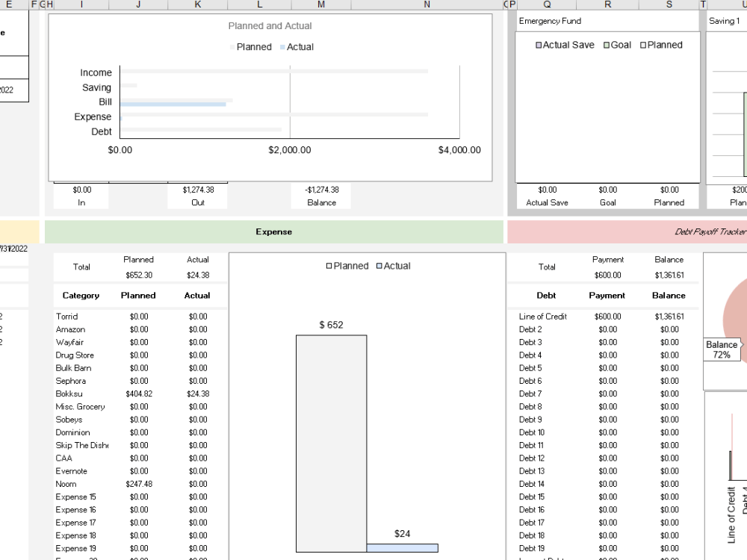The height and width of the screenshot is (560, 747).
Task: Select the Noom planned amount cell of $247.48
Action: click(138, 484)
